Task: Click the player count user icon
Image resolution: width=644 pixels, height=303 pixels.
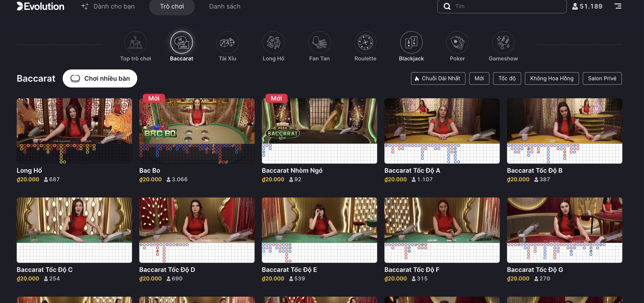Action: coord(575,6)
